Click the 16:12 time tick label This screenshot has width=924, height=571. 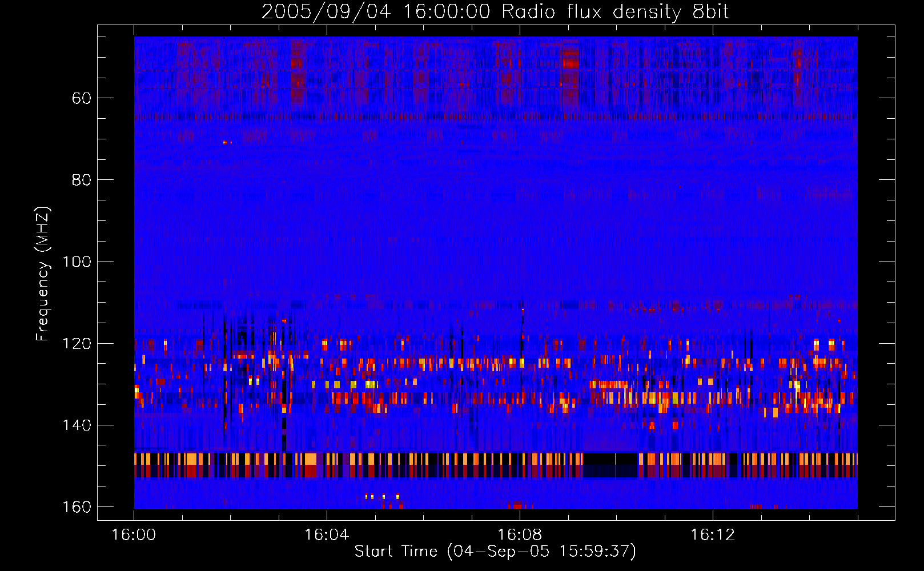tap(713, 535)
